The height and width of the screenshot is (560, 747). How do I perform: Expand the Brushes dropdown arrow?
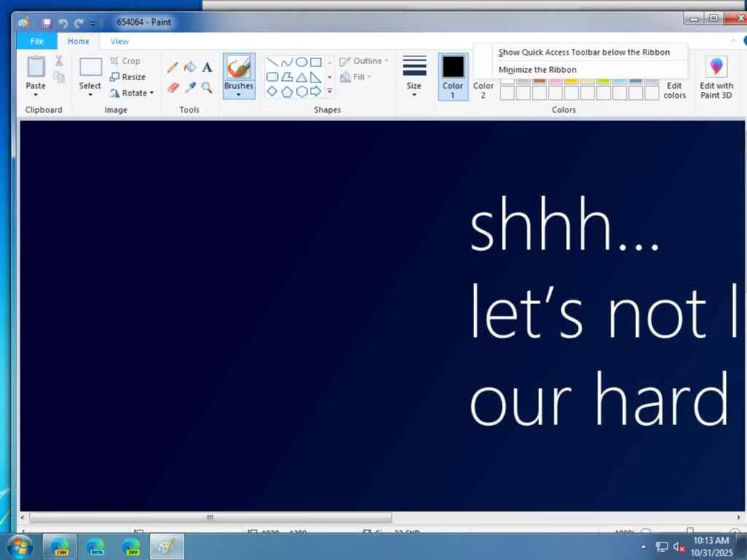point(239,95)
